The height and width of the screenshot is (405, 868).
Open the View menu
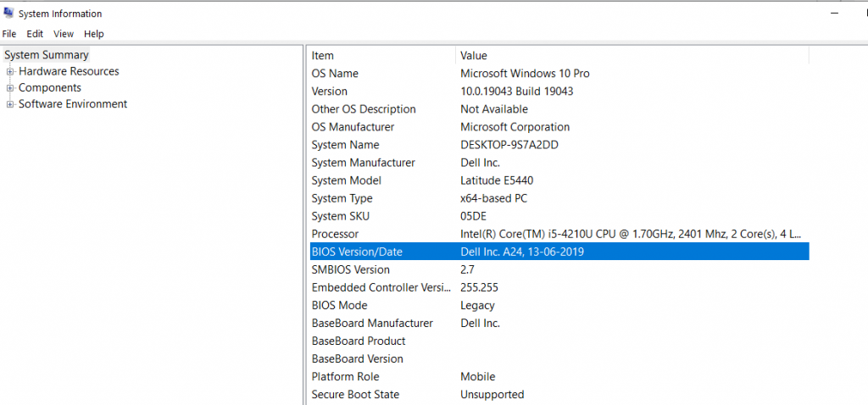[64, 34]
